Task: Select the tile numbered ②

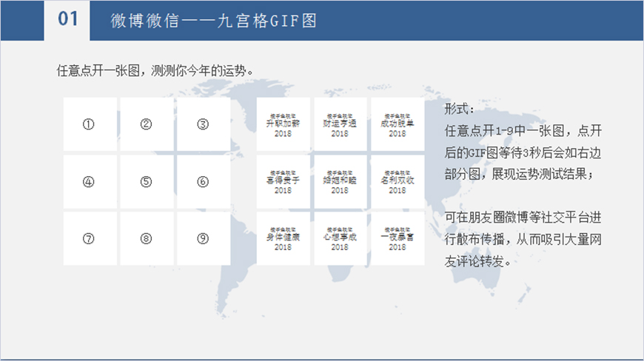Action: coord(147,124)
